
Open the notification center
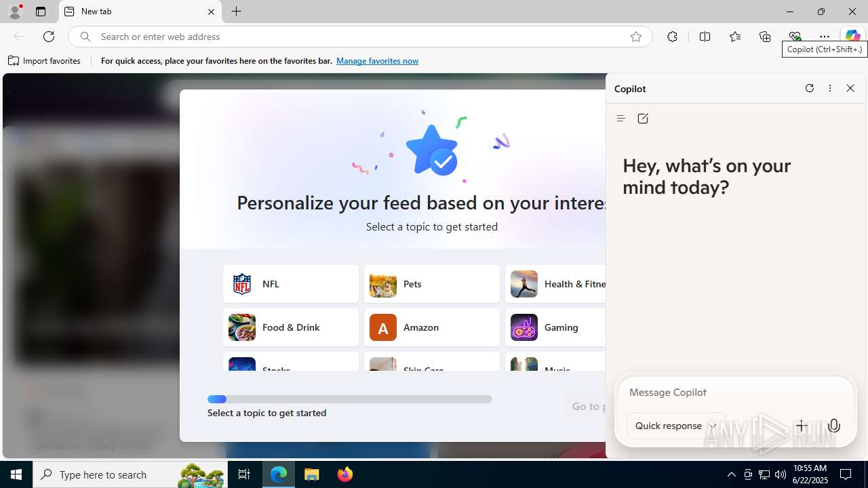click(846, 474)
